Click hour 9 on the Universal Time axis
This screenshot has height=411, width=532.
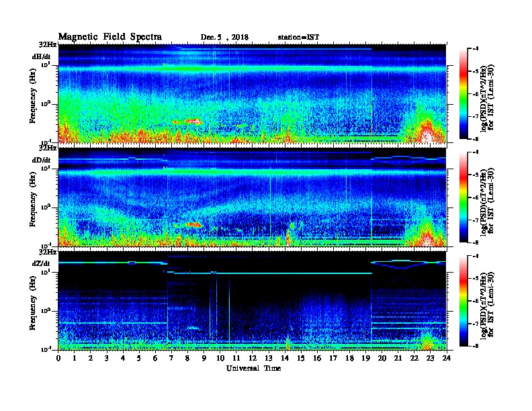click(204, 358)
